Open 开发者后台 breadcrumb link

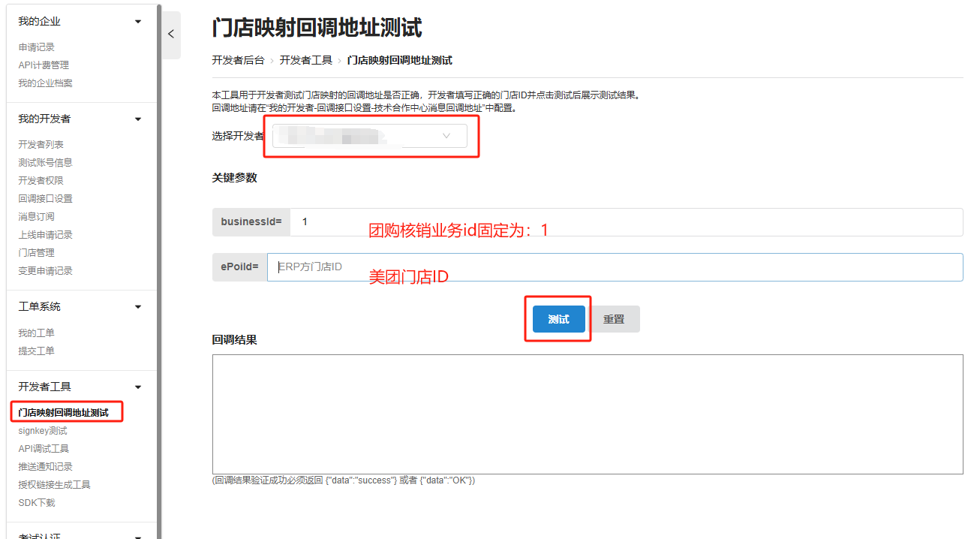coord(238,60)
